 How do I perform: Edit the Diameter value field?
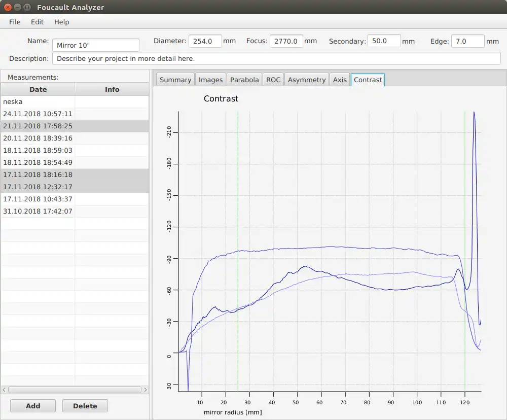click(x=205, y=41)
